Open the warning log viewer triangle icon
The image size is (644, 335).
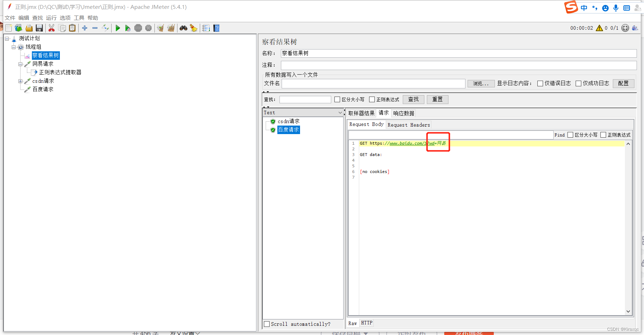point(599,28)
